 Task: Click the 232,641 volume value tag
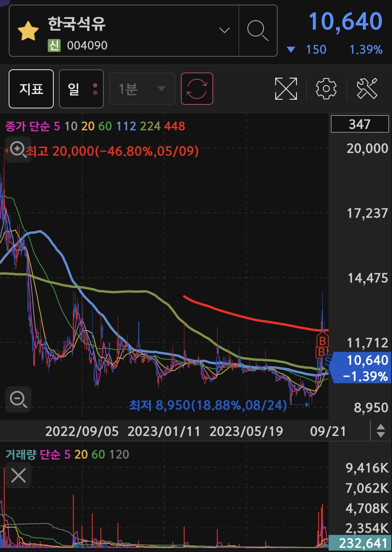(360, 543)
